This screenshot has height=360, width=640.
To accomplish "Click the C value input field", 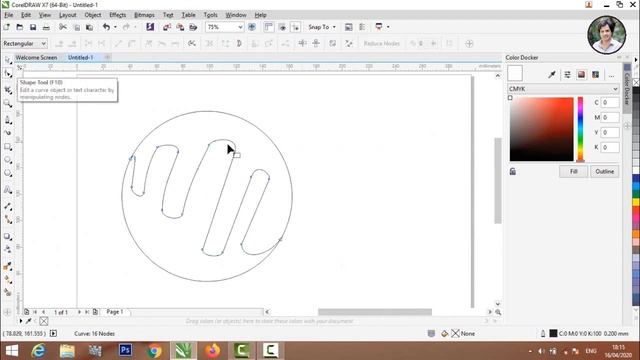I will (x=610, y=102).
